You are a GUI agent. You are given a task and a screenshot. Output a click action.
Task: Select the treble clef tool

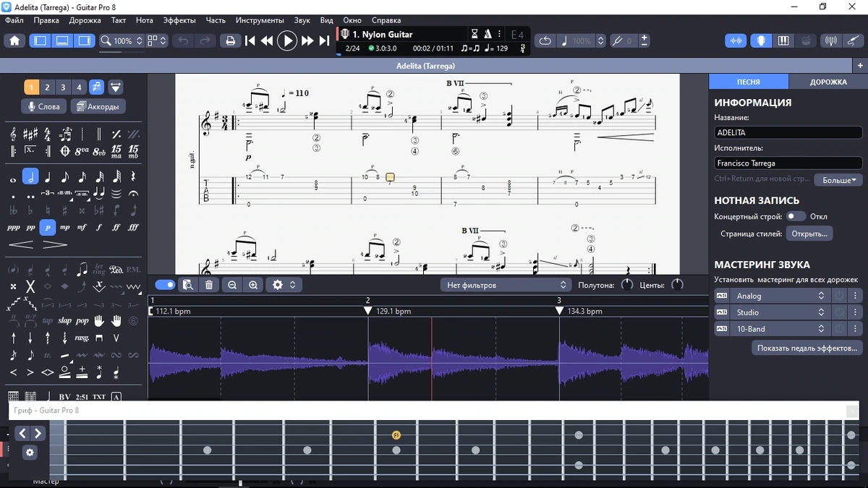(x=13, y=134)
